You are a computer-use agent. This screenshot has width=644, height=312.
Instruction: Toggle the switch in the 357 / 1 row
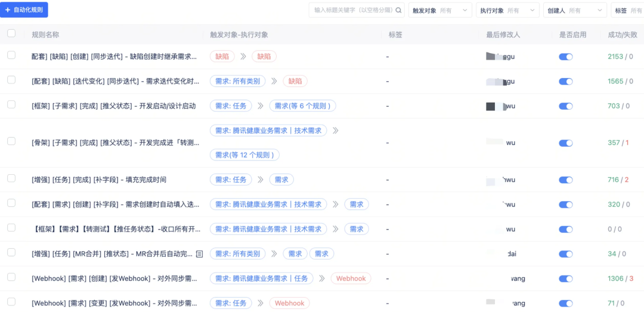tap(566, 143)
